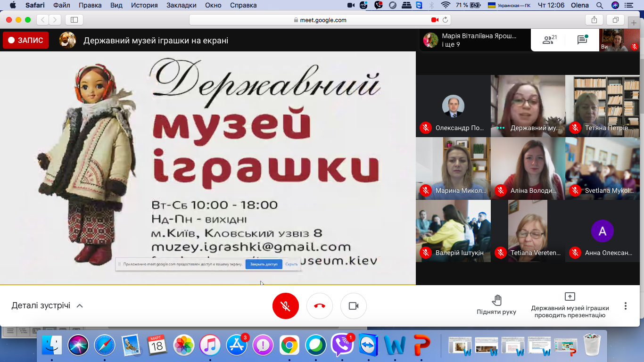This screenshot has width=644, height=362.
Task: Open the meeting chat icon
Action: click(x=582, y=40)
